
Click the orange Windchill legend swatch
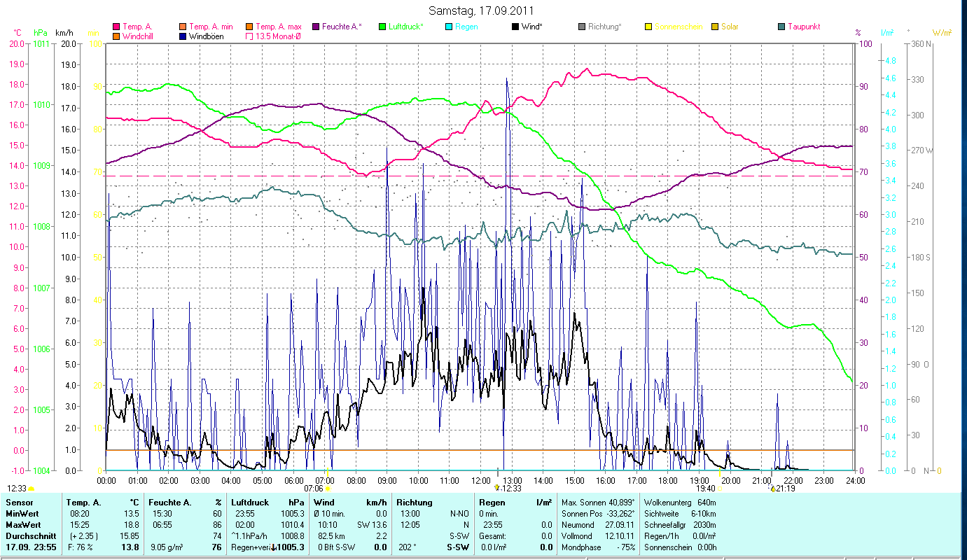click(x=116, y=36)
